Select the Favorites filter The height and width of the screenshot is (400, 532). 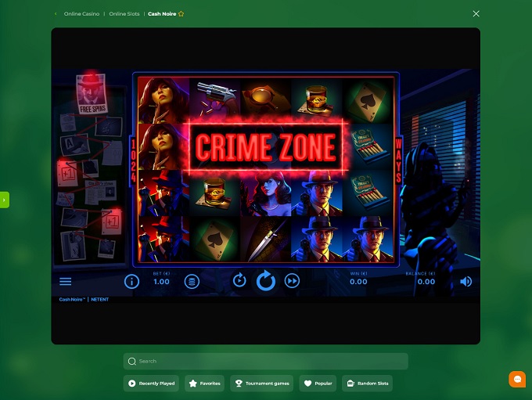pyautogui.click(x=204, y=384)
